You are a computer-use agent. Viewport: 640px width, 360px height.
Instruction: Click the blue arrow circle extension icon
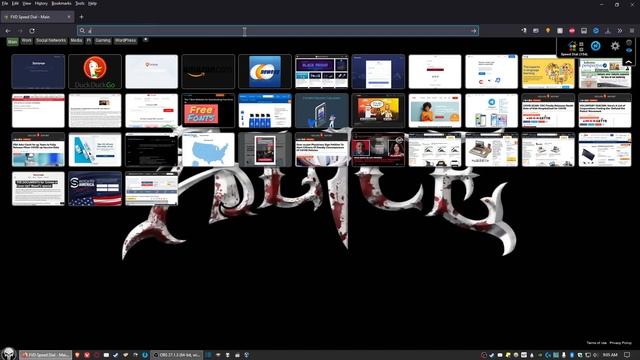click(596, 31)
